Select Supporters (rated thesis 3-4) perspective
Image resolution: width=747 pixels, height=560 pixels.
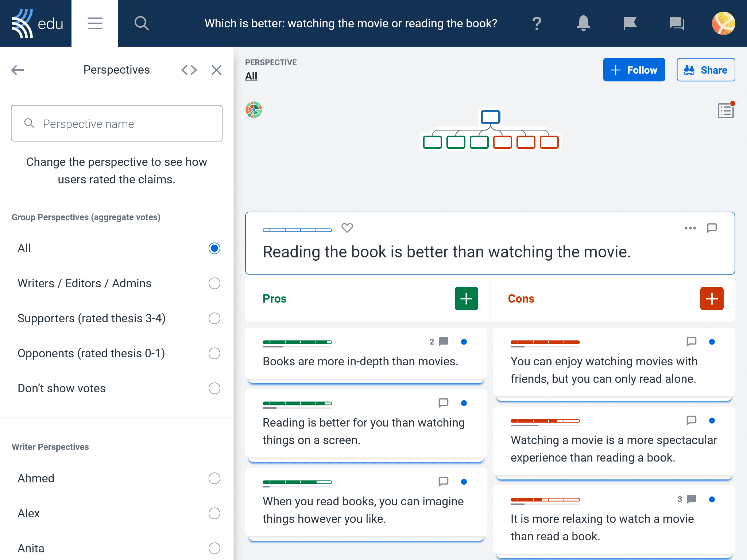[x=214, y=318]
